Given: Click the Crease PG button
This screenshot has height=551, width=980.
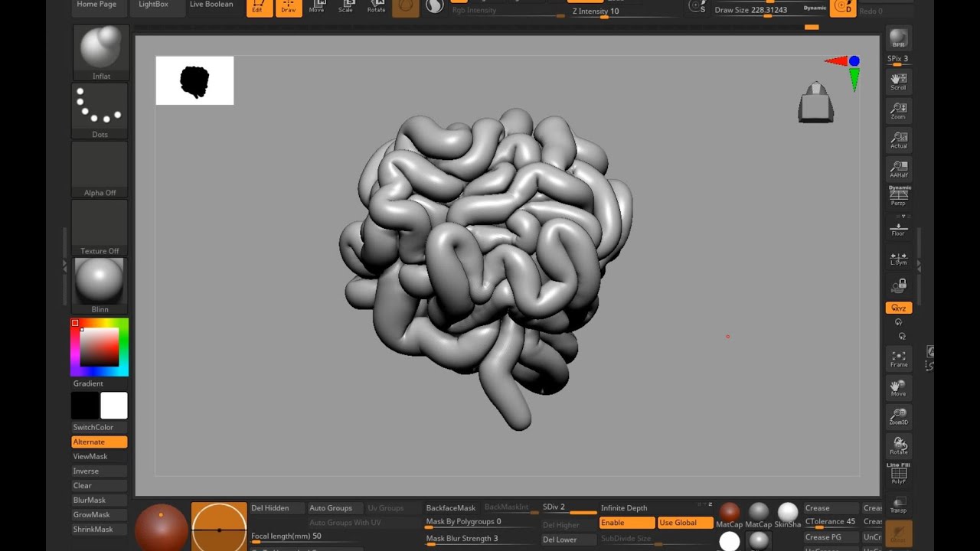Looking at the screenshot, I should click(x=831, y=537).
